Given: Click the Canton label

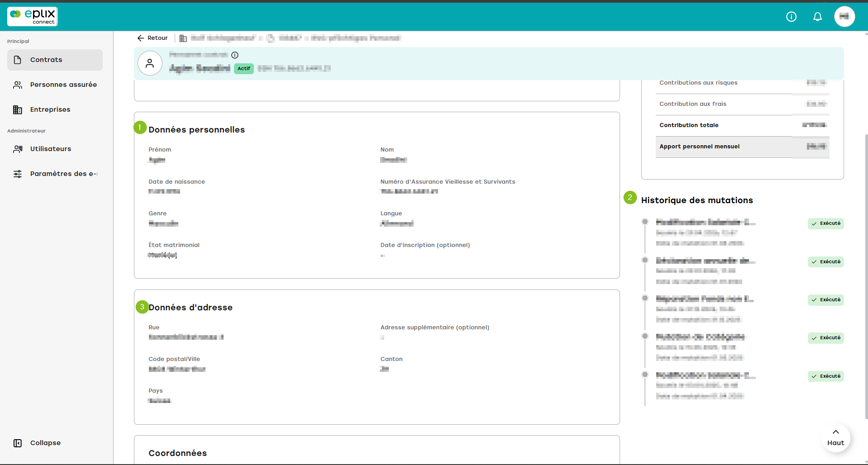Looking at the screenshot, I should click(391, 359).
